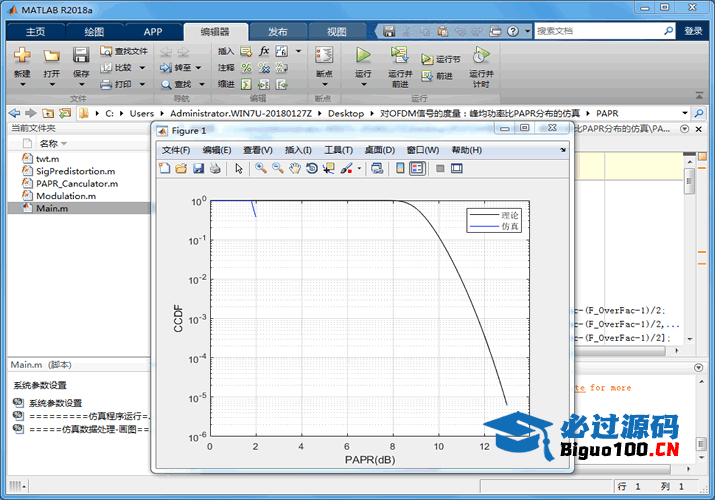715x500 pixels.
Task: Click the save figure disk icon
Action: click(198, 169)
